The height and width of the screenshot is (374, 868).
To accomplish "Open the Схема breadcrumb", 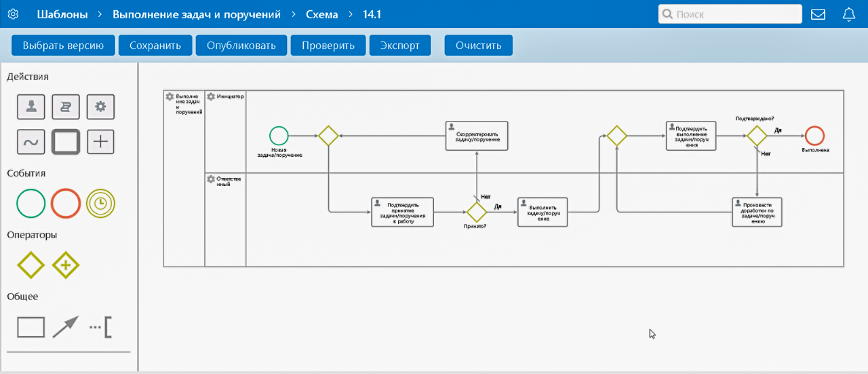I will coord(321,14).
